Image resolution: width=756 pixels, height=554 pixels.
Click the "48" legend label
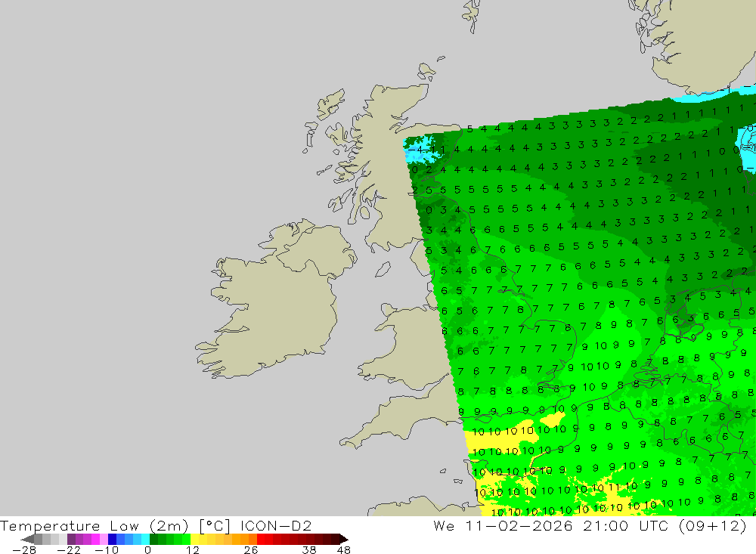pos(344,549)
